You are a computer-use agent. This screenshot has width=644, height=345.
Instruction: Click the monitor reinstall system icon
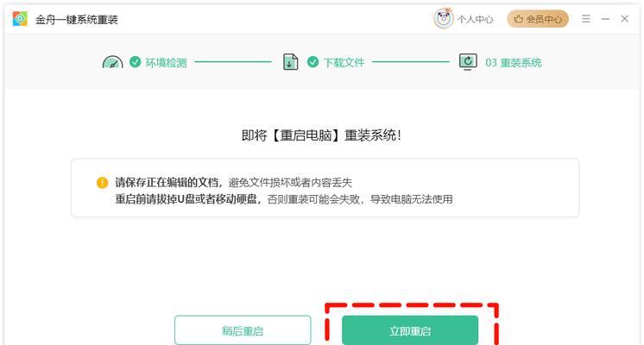point(468,62)
